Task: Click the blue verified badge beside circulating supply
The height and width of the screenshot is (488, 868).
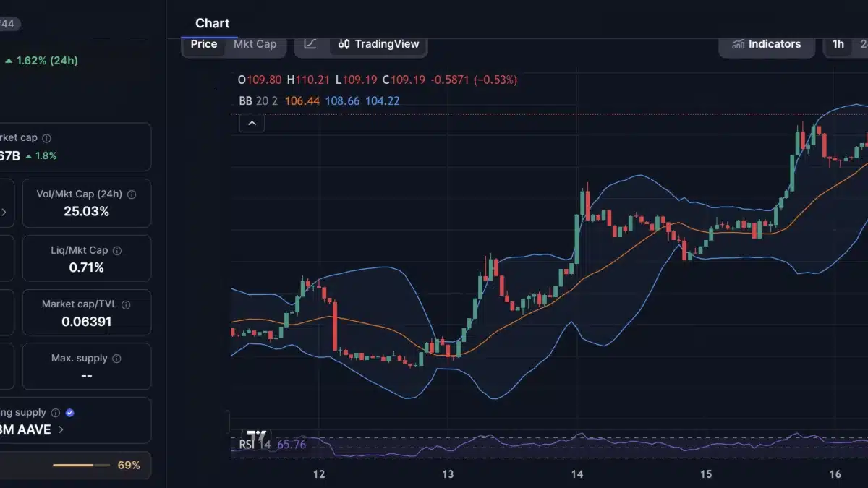Action: [69, 412]
